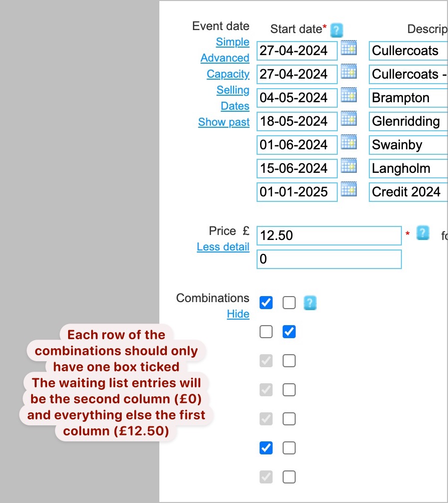Switch to Advanced event date view
Viewport: 448px width, 503px height.
225,58
